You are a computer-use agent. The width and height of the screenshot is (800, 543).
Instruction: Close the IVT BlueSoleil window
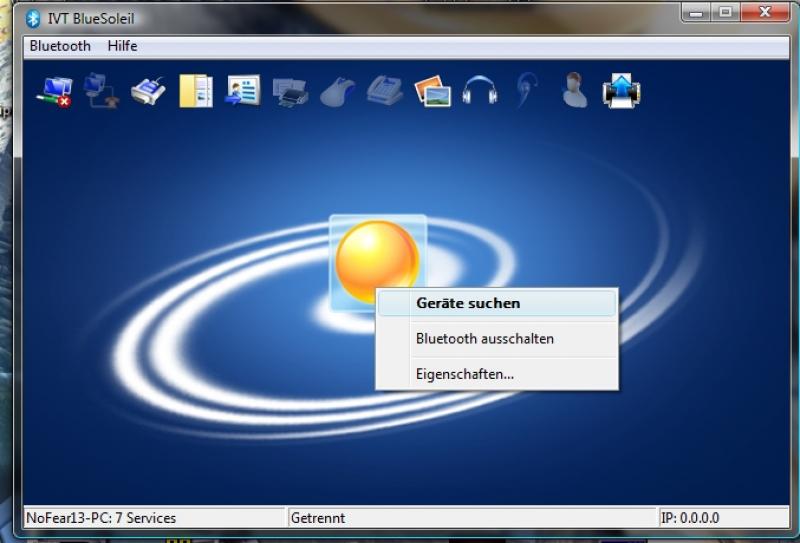pos(765,12)
